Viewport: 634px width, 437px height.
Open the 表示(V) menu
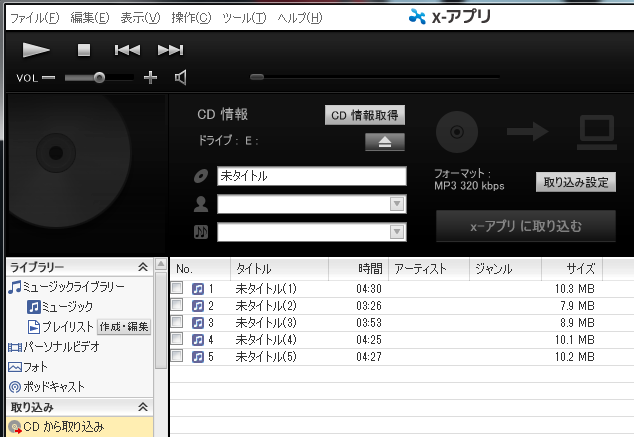pos(140,18)
